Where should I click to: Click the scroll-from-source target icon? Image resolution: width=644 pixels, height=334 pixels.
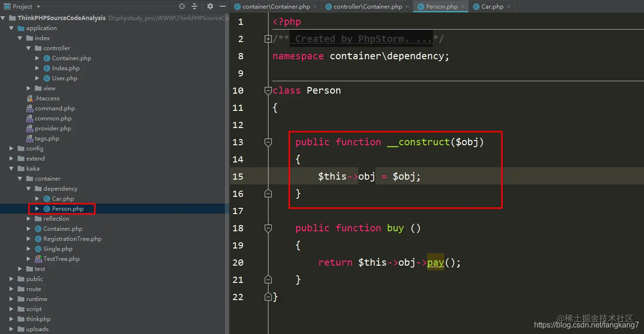click(182, 6)
